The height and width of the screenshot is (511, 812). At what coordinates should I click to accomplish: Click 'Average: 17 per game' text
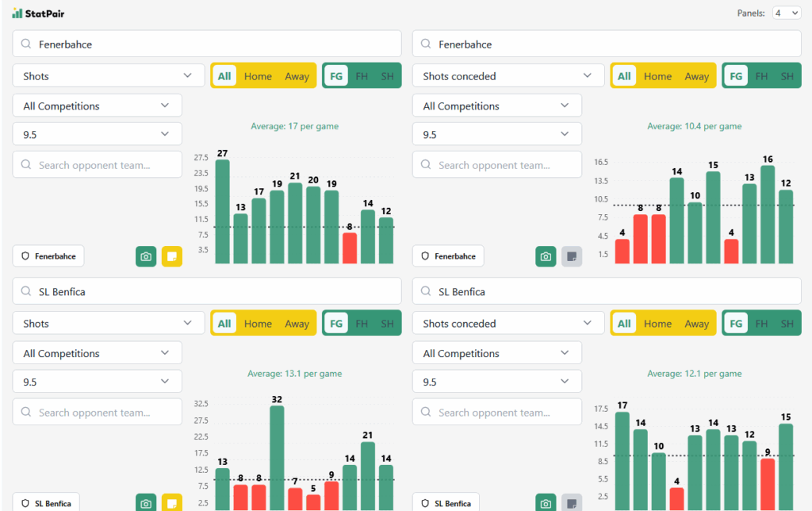point(295,126)
